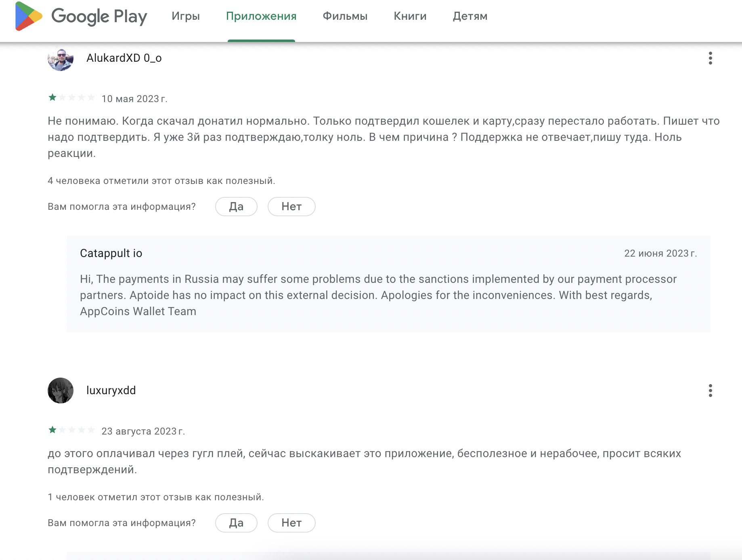Viewport: 742px width, 560px height.
Task: Click the star rating on AlukardXD review
Action: (71, 98)
